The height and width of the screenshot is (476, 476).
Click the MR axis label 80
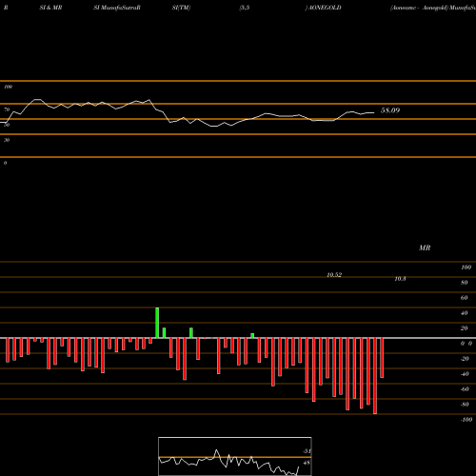pos(465,283)
